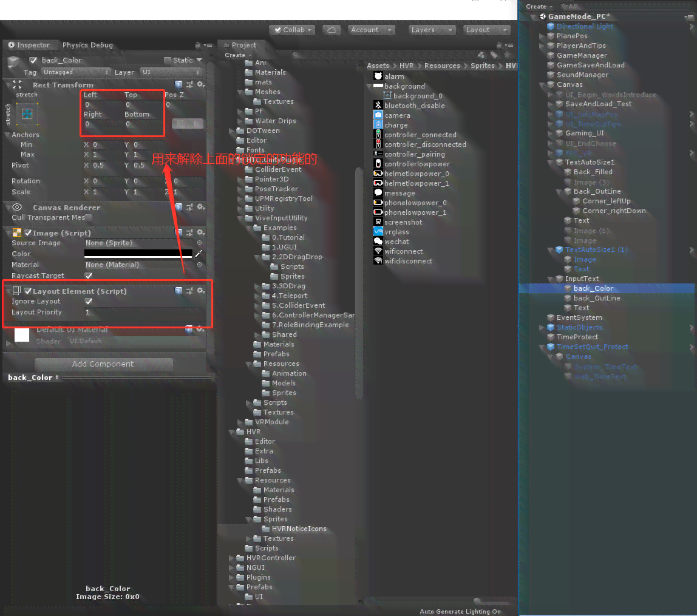Click the helmetlowpower_0 sprite icon
The image size is (697, 616).
pyautogui.click(x=378, y=174)
